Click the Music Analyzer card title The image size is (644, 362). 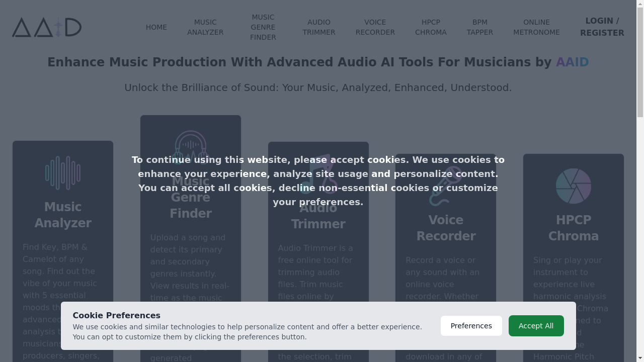click(x=63, y=215)
